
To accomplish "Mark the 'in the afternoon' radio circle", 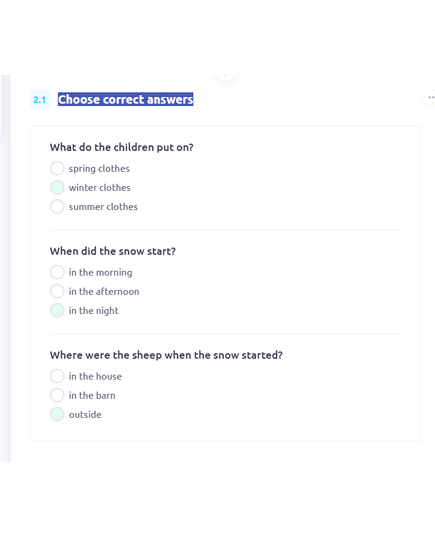I will pos(57,291).
